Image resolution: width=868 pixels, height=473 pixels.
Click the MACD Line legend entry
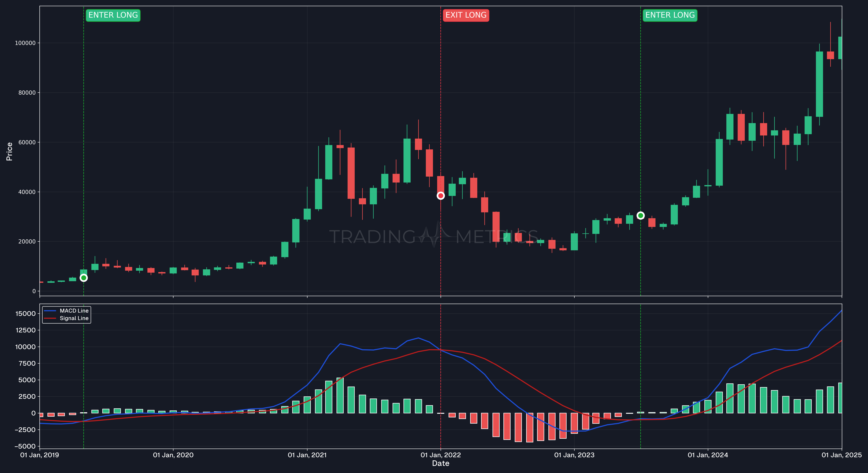[67, 311]
